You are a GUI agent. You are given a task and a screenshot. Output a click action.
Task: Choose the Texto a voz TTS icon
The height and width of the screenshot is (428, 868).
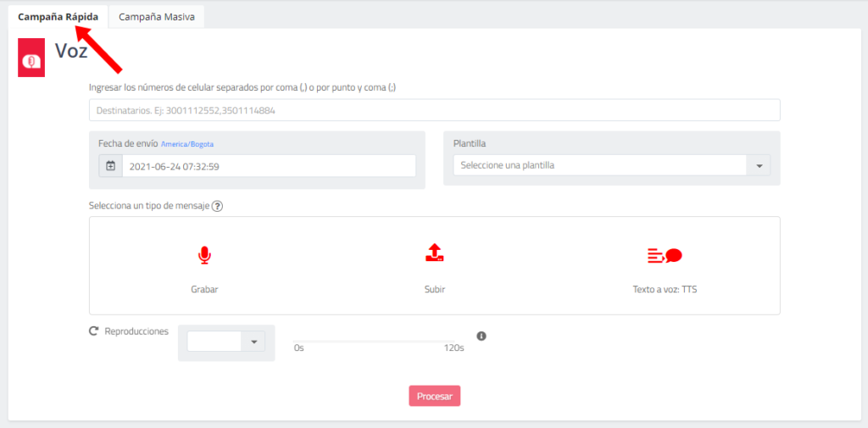coord(665,255)
